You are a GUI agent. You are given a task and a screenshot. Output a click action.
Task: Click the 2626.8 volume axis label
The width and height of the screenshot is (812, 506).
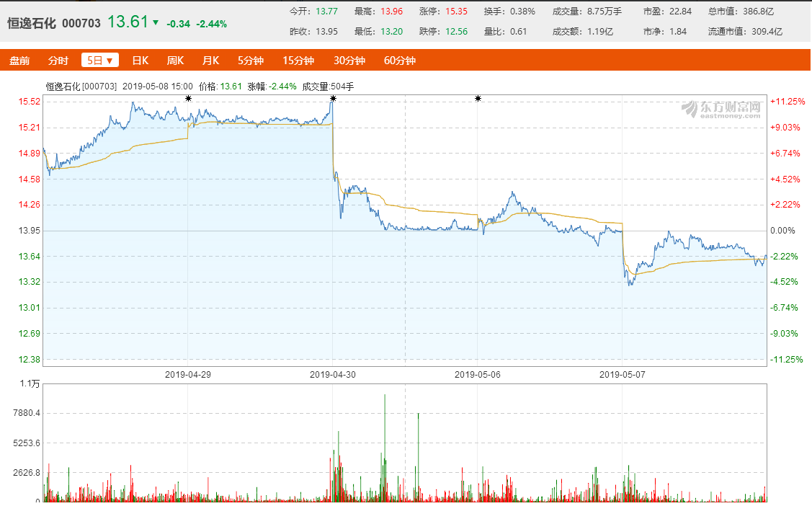tap(27, 473)
